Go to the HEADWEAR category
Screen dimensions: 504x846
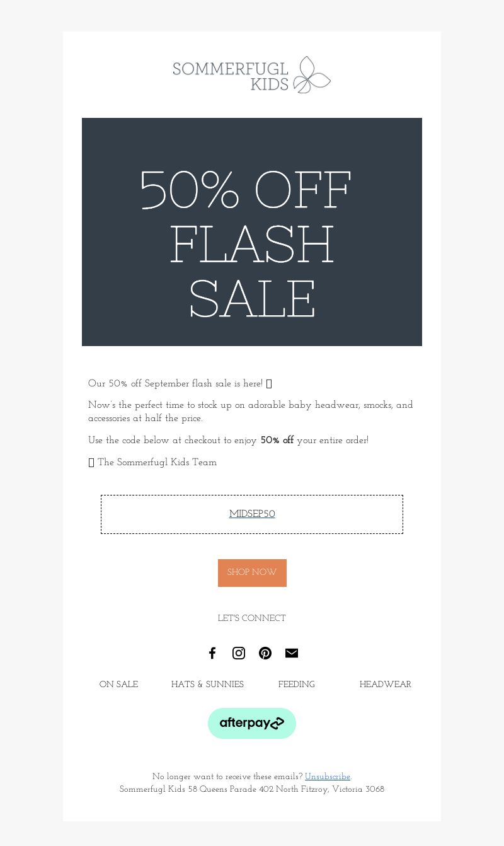coord(386,685)
